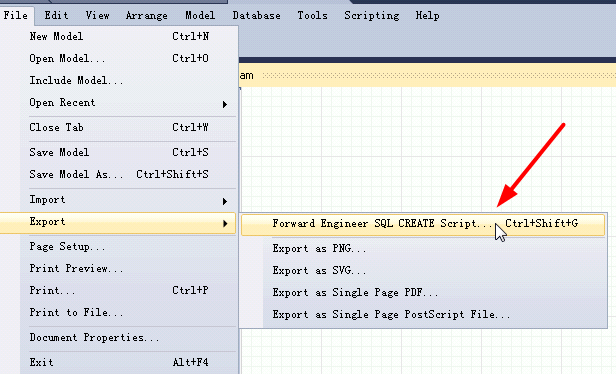This screenshot has width=616, height=374.
Task: Select Print Preview entry
Action: [119, 268]
